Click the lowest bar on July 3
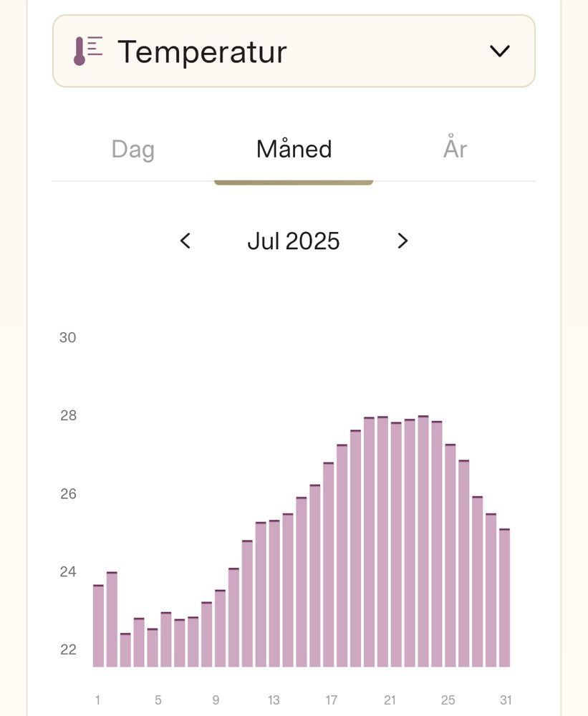Screen dimensions: 588x716 125,650
